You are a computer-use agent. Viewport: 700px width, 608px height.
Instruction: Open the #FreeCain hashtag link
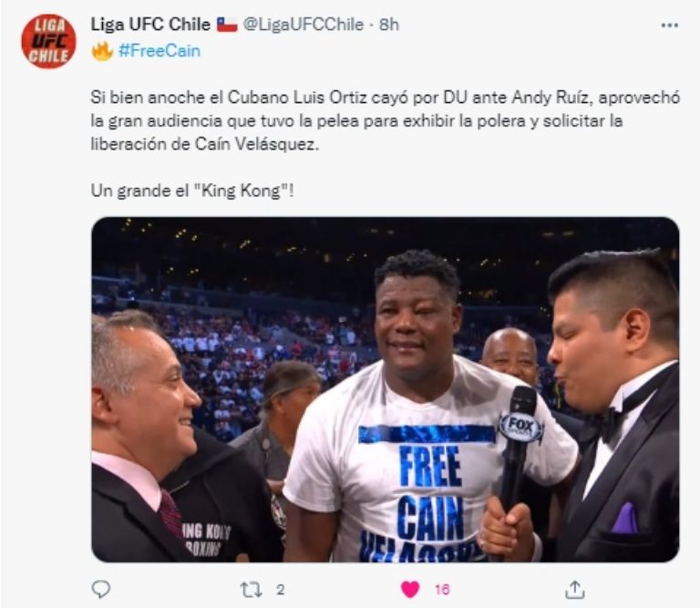pos(160,51)
